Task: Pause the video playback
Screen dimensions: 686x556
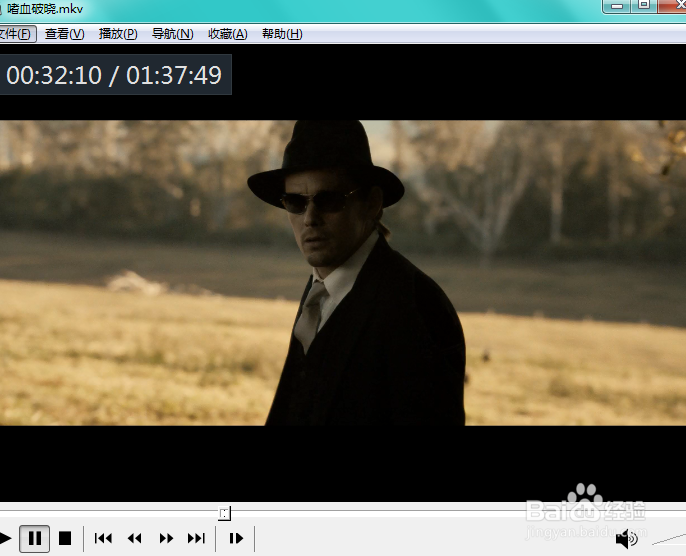Action: [35, 539]
